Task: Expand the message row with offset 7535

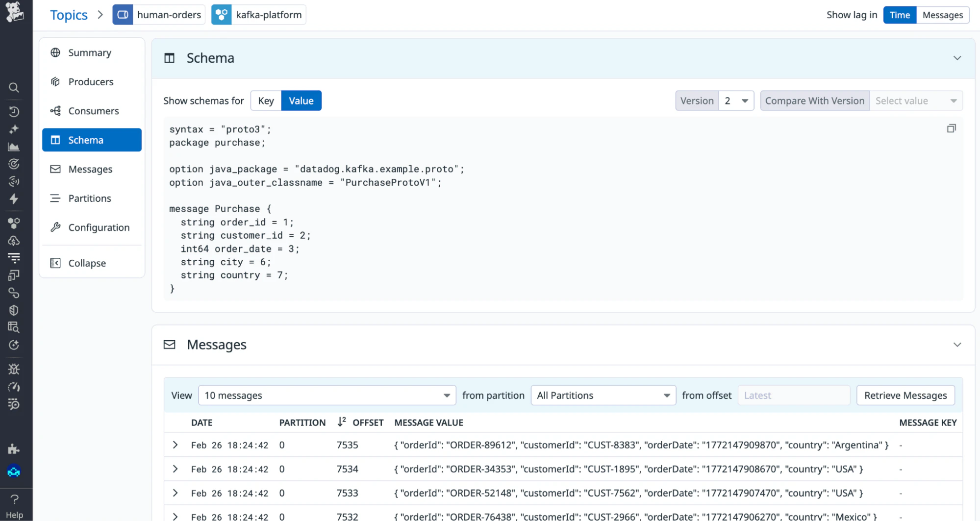Action: [175, 445]
